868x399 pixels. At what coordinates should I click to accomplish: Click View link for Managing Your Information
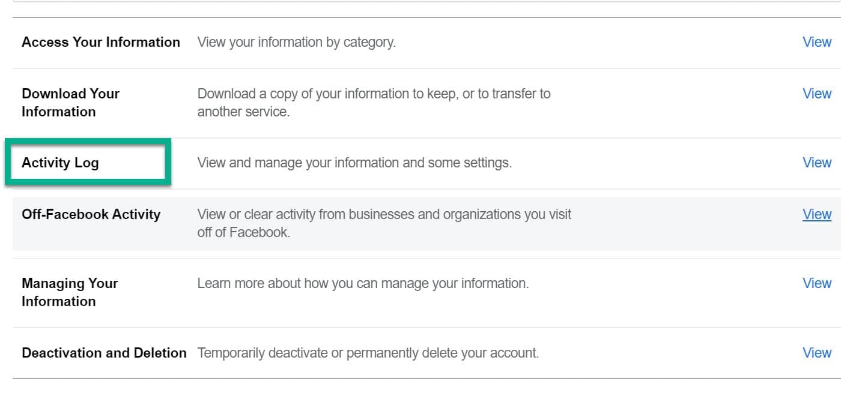[817, 283]
